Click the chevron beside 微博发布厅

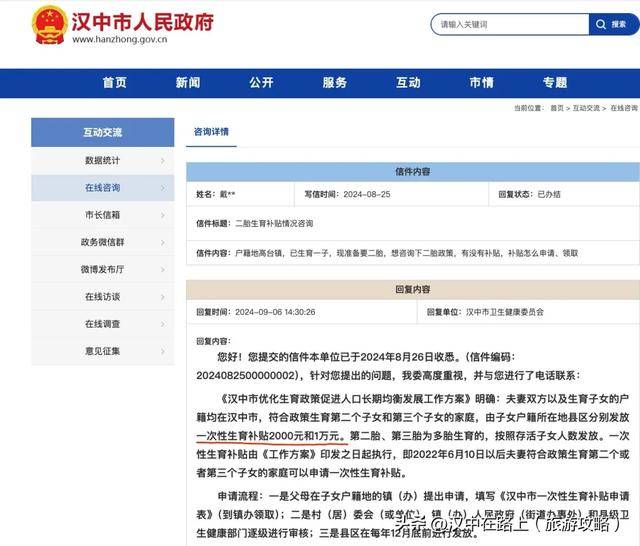(x=163, y=270)
